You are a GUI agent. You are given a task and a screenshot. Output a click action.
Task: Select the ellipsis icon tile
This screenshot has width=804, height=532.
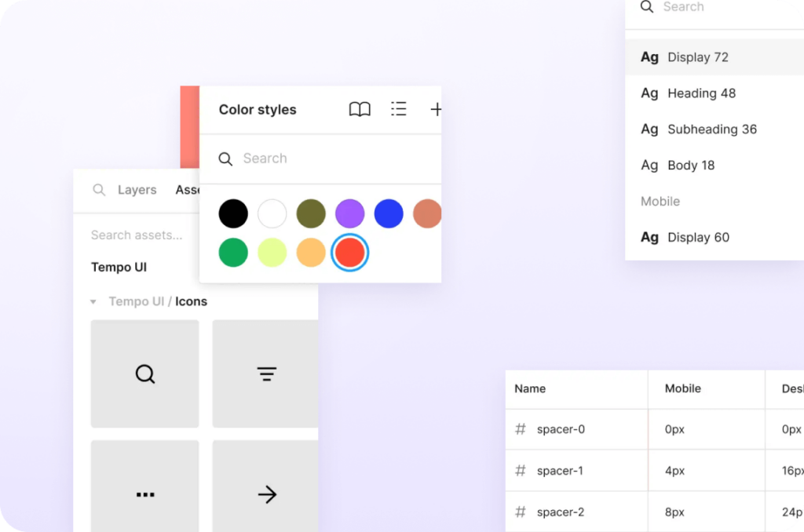tap(144, 494)
